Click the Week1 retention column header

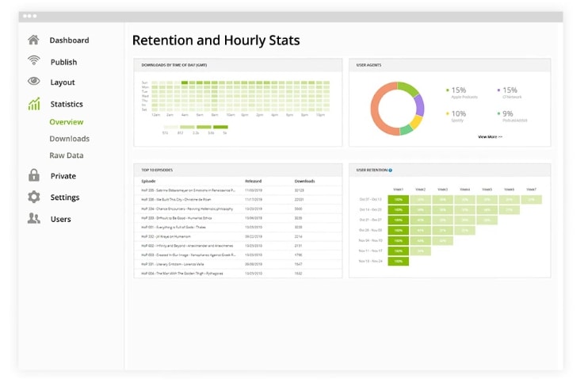pyautogui.click(x=399, y=190)
